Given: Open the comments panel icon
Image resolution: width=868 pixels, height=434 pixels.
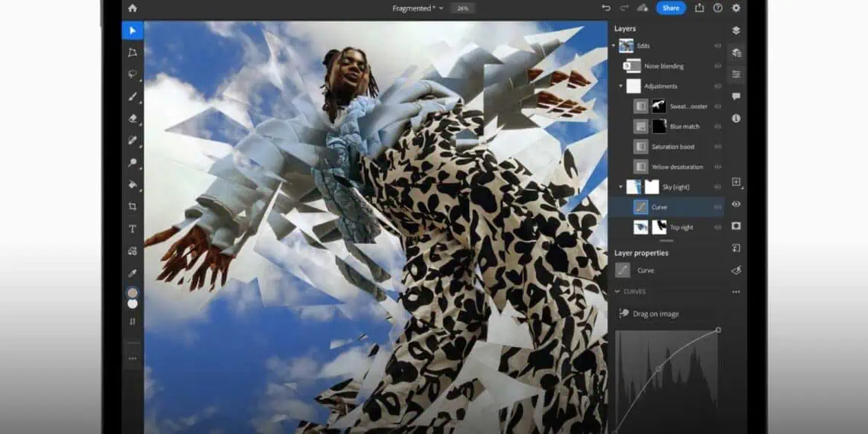Looking at the screenshot, I should [736, 97].
